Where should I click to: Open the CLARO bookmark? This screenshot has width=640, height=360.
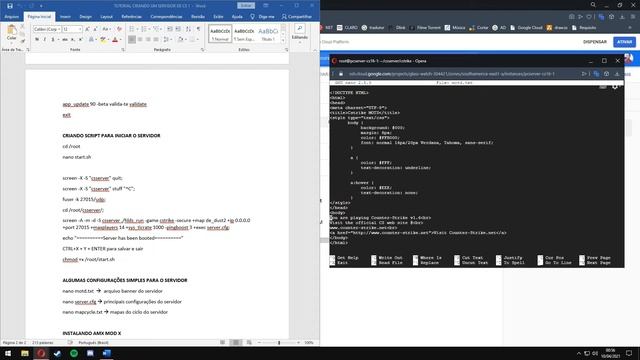(347, 28)
